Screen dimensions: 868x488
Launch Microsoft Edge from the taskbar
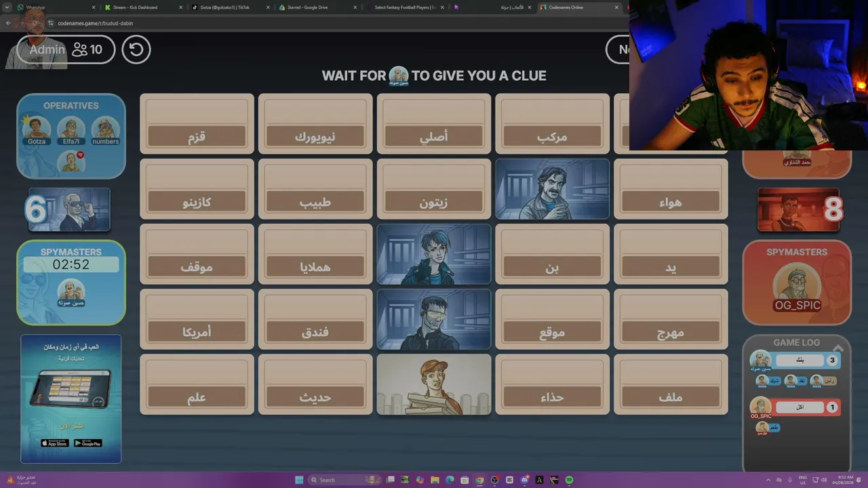pos(450,480)
